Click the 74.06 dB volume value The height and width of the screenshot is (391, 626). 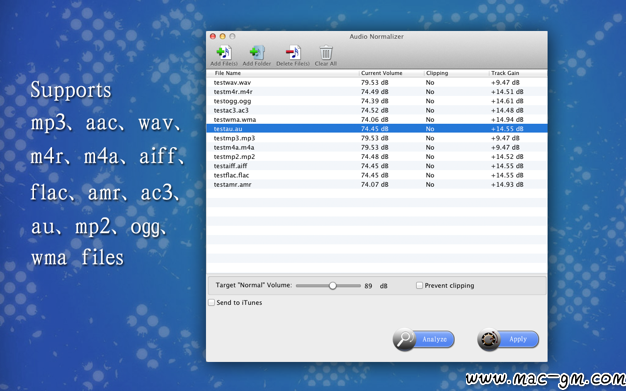point(374,119)
